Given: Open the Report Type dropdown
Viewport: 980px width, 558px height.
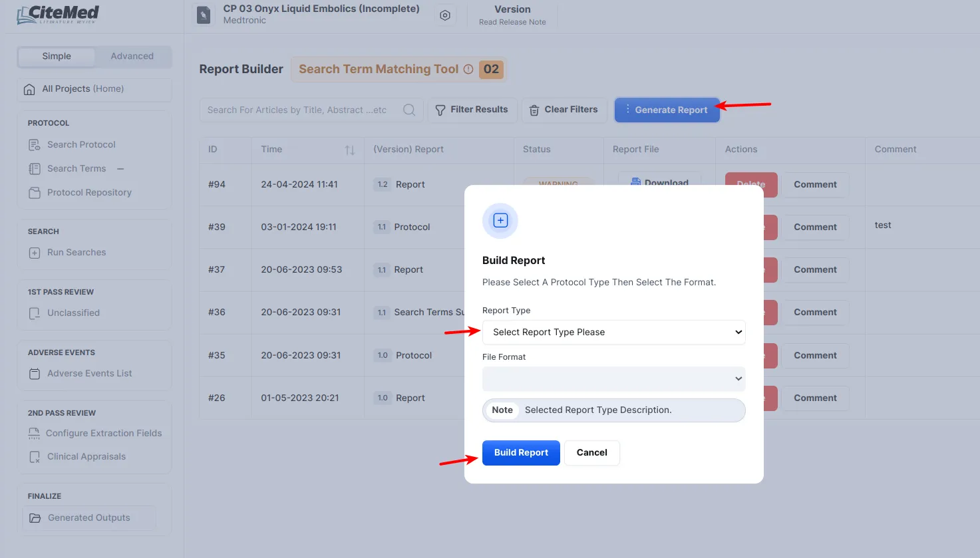Looking at the screenshot, I should click(613, 333).
